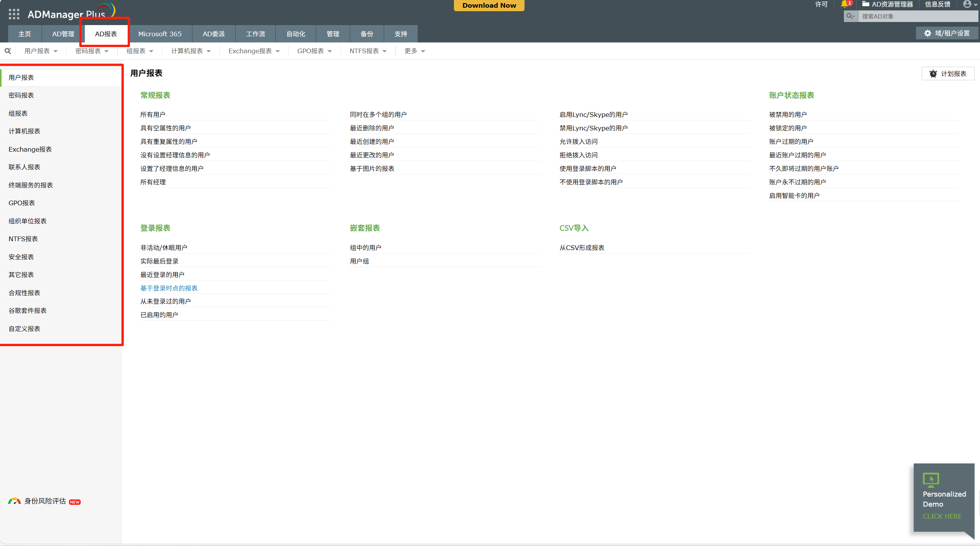Select NTFS报表 in the sidebar
Screen dimensions: 980x546
point(23,239)
